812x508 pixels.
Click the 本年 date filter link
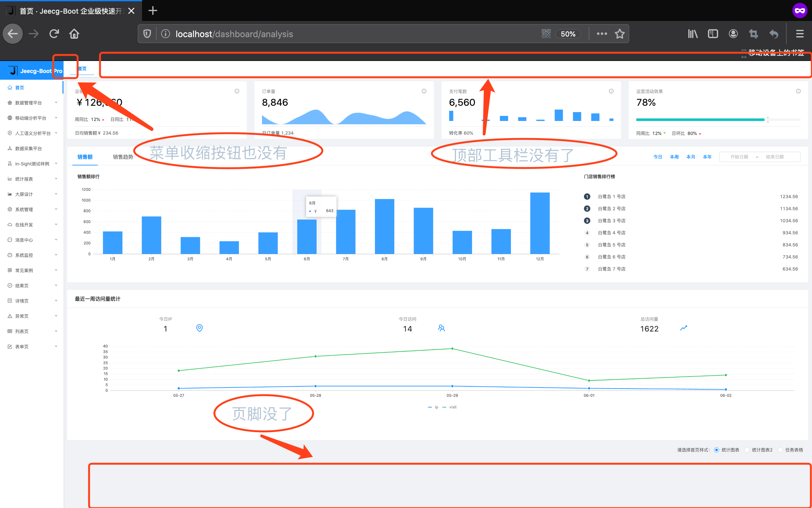707,157
